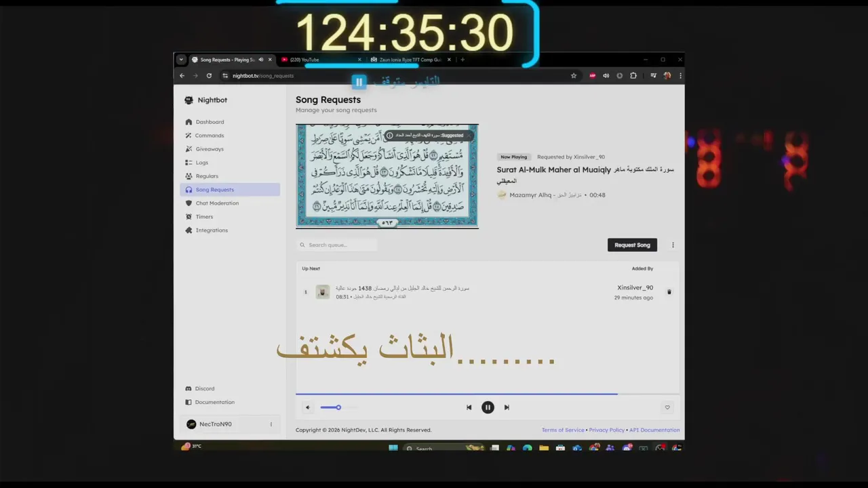Screen dimensions: 868x488
Task: Open the Commands page in sidebar
Action: 230,136
